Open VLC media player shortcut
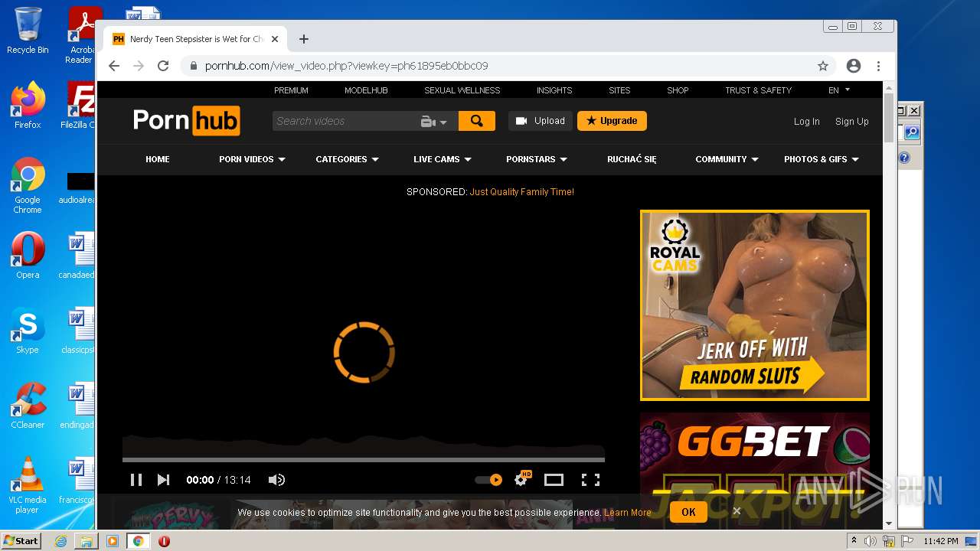980x551 pixels. tap(28, 486)
